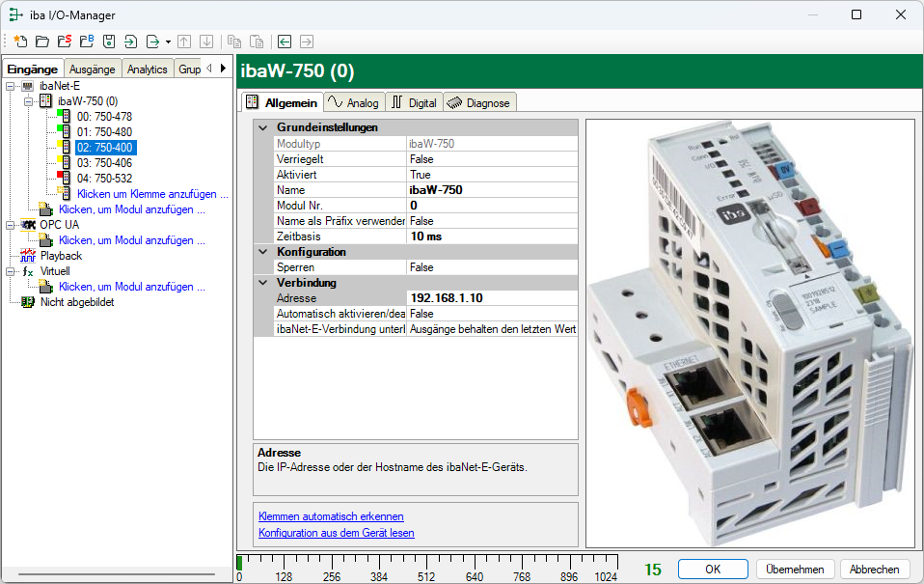Select terminal 03: 750-406
Viewport: 924px width, 584px height.
click(x=104, y=163)
